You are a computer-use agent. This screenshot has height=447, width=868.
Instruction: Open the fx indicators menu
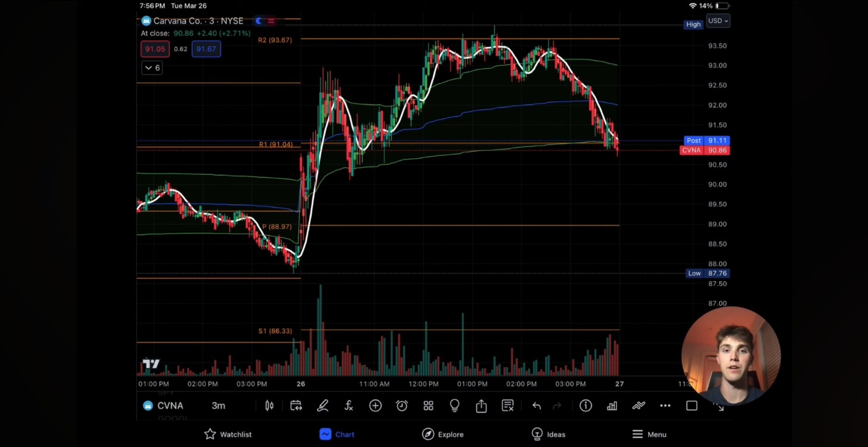pyautogui.click(x=349, y=405)
